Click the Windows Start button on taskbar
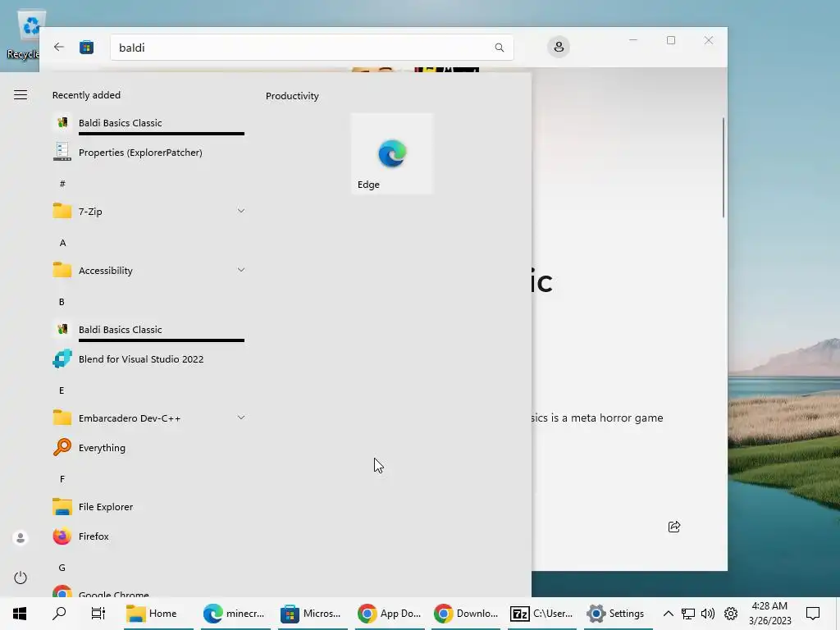The image size is (840, 630). 20,614
